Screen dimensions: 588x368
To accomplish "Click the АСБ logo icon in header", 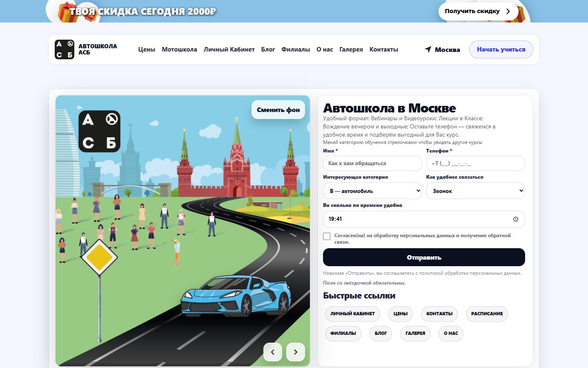I will [65, 49].
